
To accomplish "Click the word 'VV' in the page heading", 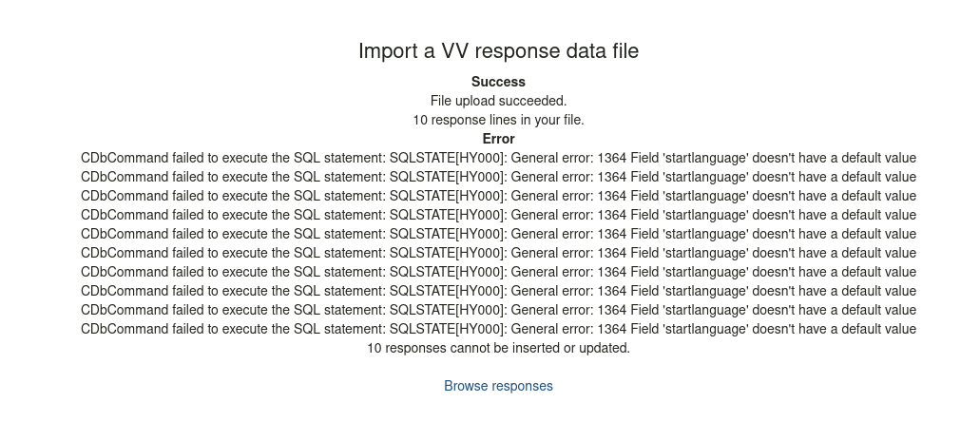I will coord(464,51).
